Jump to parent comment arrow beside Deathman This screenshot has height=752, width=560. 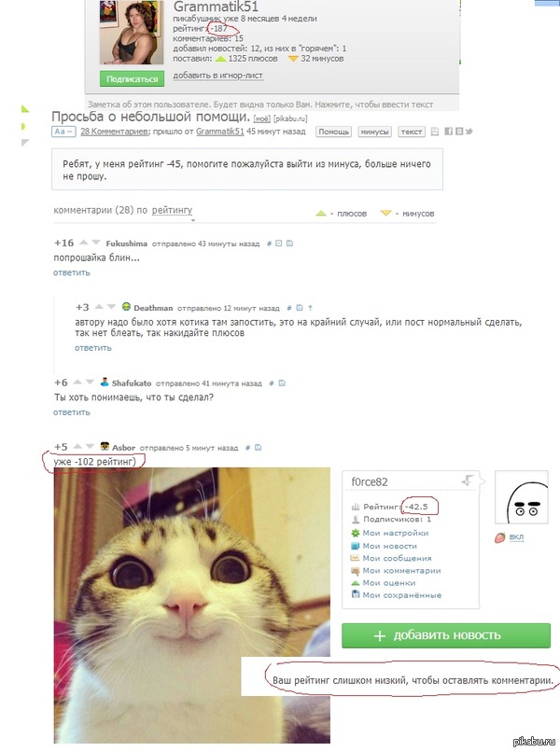point(310,308)
